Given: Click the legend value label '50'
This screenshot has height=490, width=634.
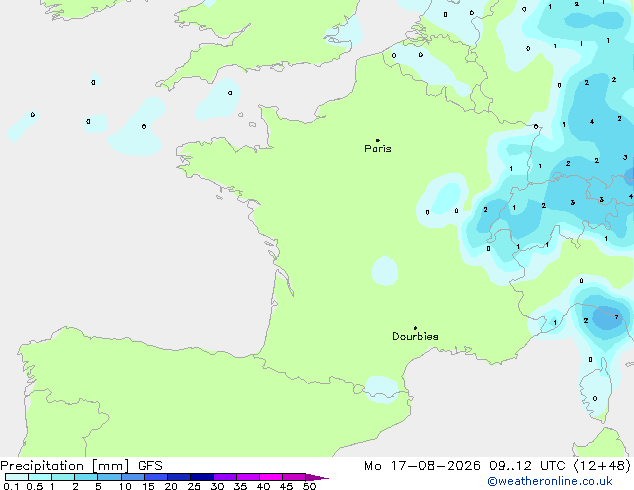Looking at the screenshot, I should tap(309, 486).
